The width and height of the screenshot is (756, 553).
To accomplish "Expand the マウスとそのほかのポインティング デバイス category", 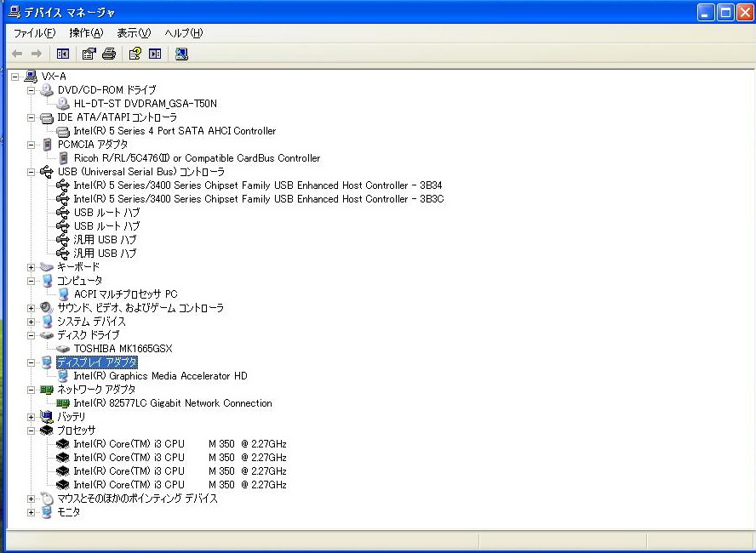I will click(31, 499).
